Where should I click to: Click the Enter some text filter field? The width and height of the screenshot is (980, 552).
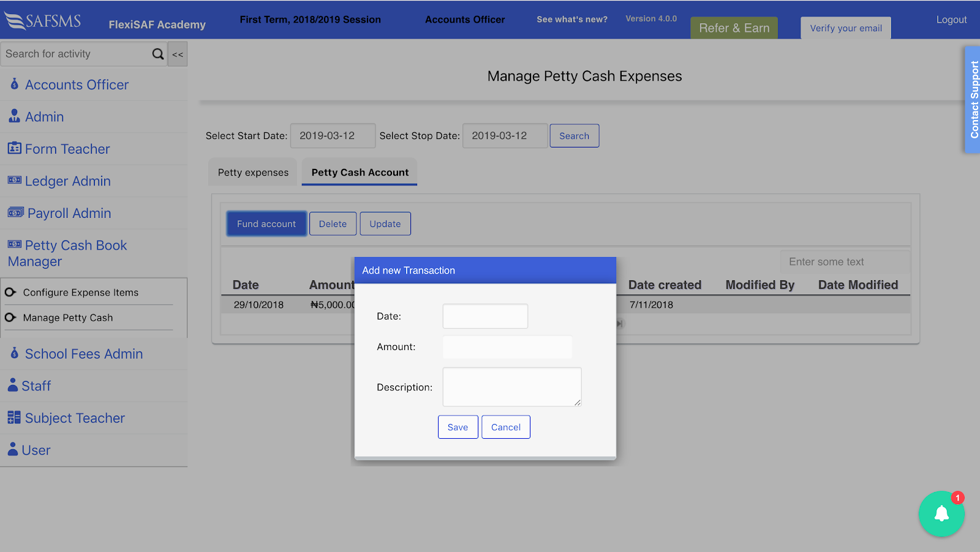(x=845, y=262)
